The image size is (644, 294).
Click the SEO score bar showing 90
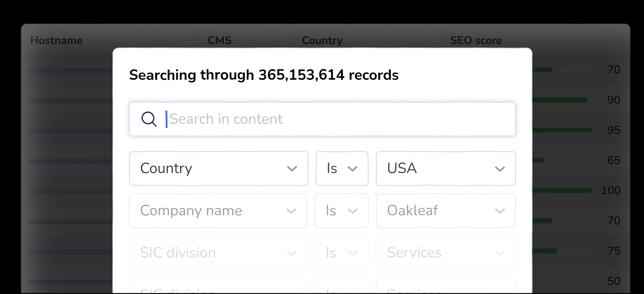tap(560, 100)
